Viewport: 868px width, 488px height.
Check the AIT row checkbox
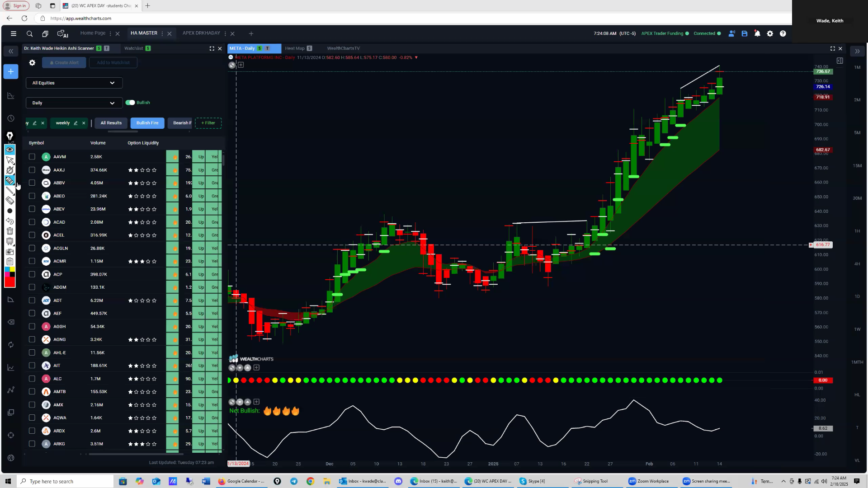pos(32,366)
